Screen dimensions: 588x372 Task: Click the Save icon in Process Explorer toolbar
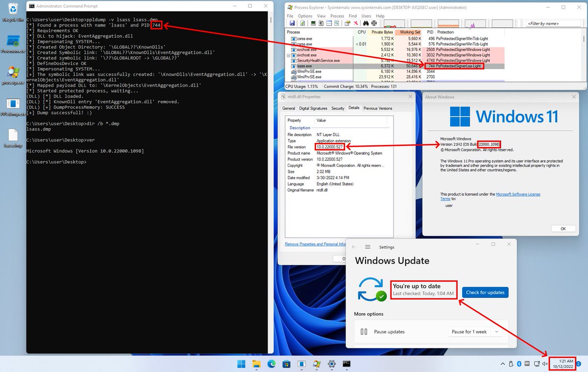(292, 23)
